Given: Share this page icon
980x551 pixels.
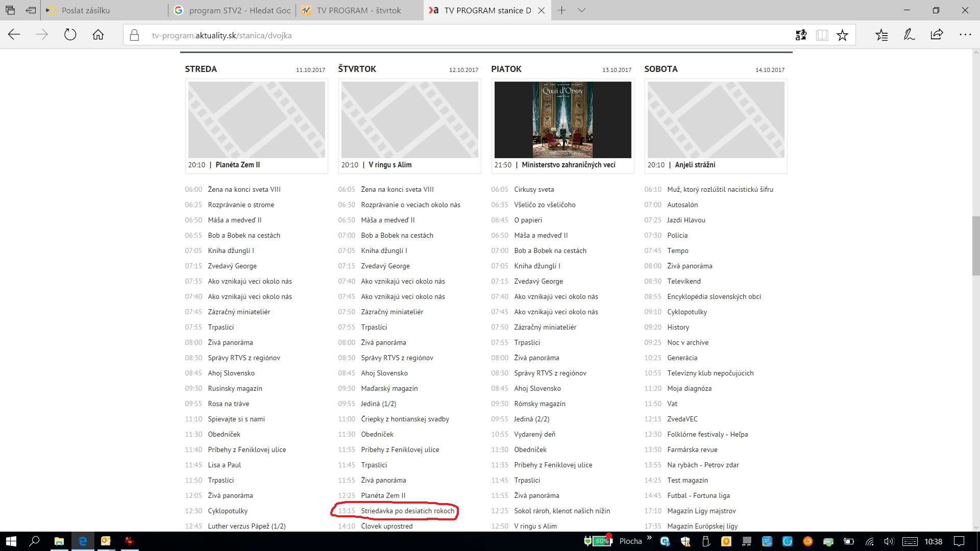Looking at the screenshot, I should (x=937, y=35).
